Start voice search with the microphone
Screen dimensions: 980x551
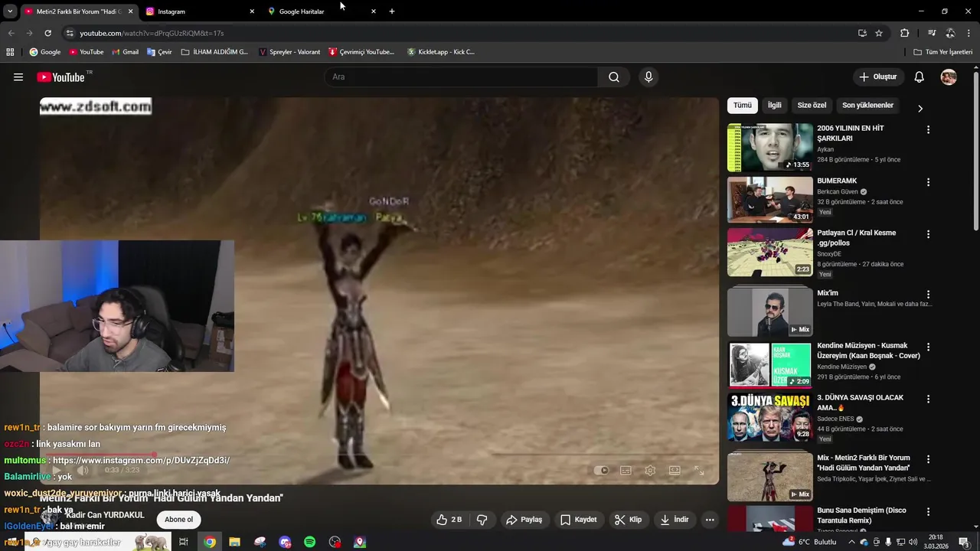(x=648, y=77)
